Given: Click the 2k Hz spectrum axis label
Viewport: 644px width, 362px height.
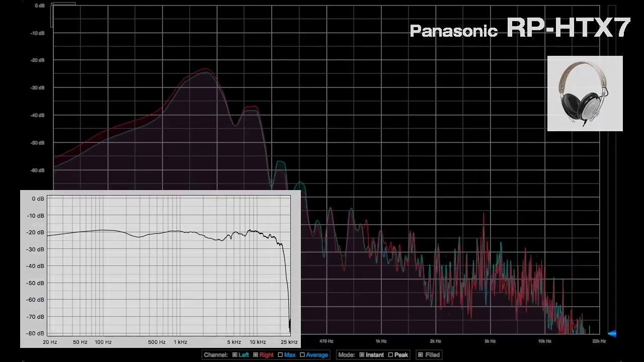Looking at the screenshot, I should point(435,341).
